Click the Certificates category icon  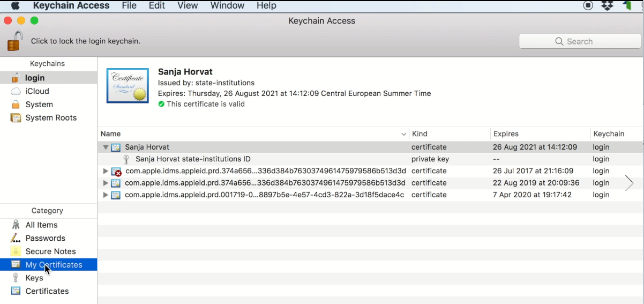click(16, 291)
